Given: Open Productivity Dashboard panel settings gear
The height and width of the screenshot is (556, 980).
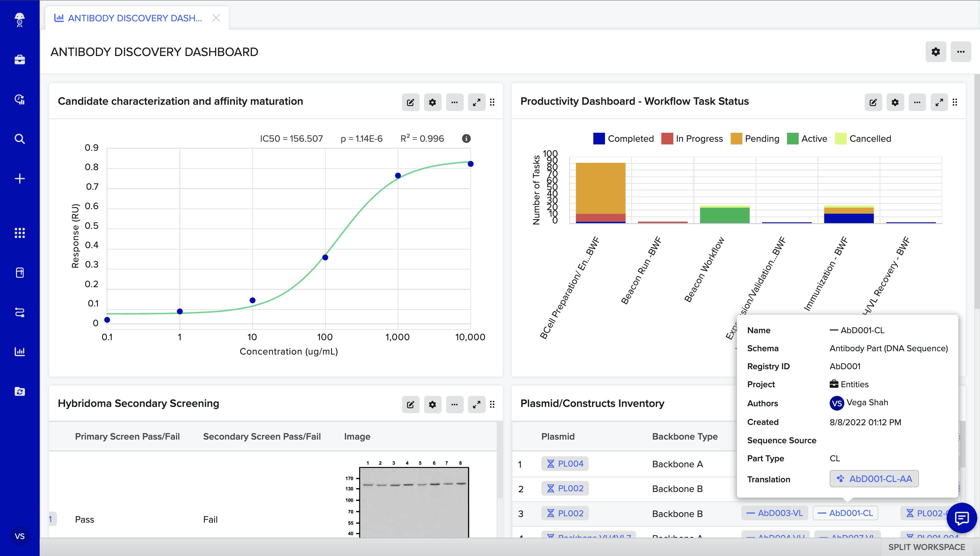Looking at the screenshot, I should (895, 102).
